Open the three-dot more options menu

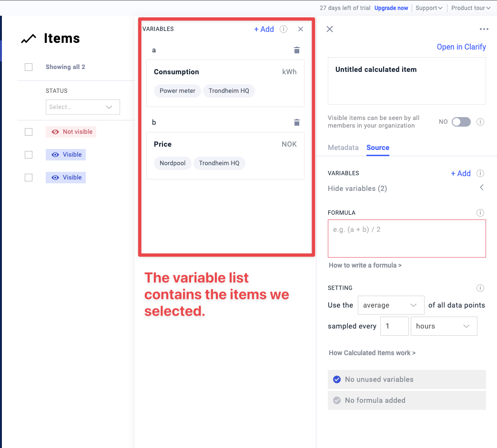pyautogui.click(x=484, y=29)
